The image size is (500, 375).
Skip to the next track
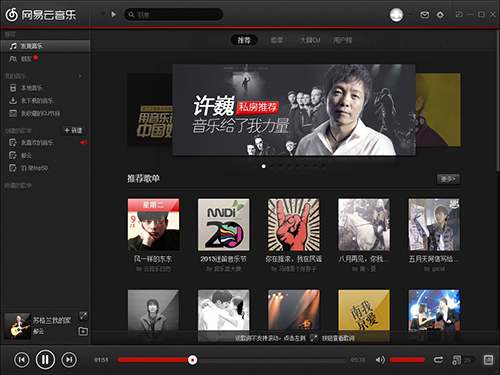(69, 360)
